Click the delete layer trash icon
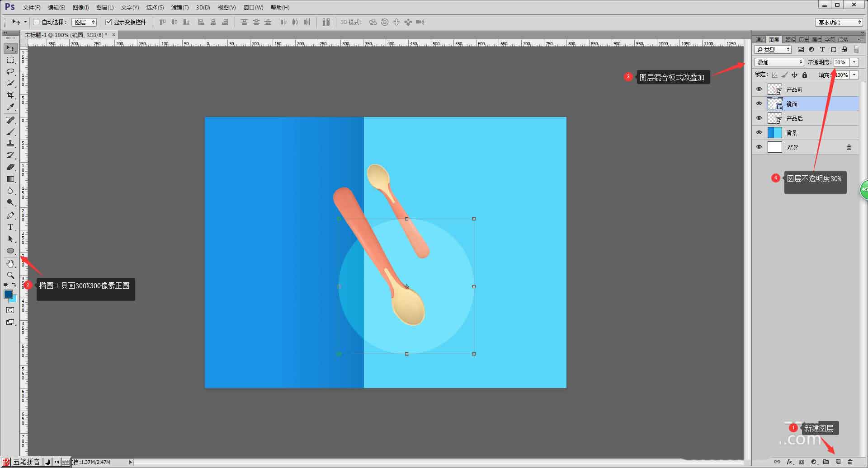This screenshot has width=868, height=468. (850, 462)
